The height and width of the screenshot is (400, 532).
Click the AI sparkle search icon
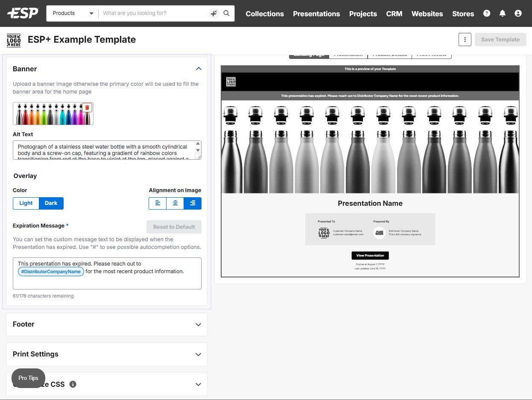(x=213, y=13)
